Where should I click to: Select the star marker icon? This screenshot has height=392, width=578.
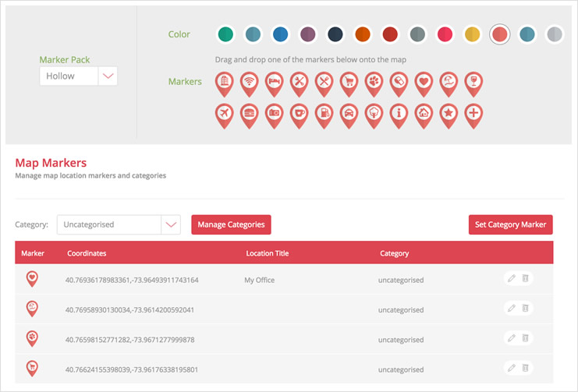[x=449, y=112]
